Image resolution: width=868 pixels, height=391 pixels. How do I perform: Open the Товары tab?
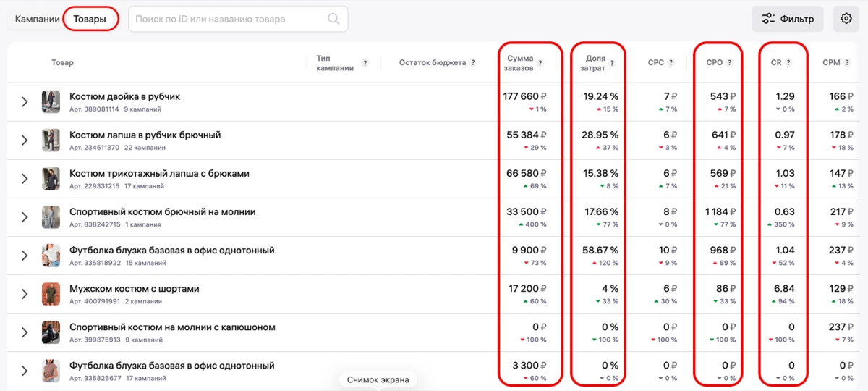(x=90, y=19)
